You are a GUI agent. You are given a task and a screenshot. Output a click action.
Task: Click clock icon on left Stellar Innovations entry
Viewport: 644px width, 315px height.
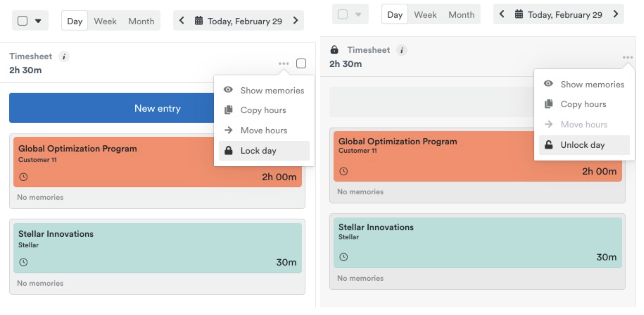(23, 262)
